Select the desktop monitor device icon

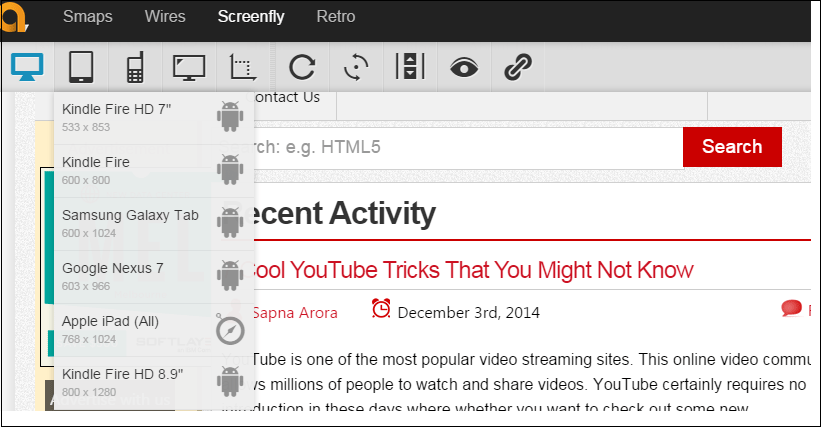27,67
